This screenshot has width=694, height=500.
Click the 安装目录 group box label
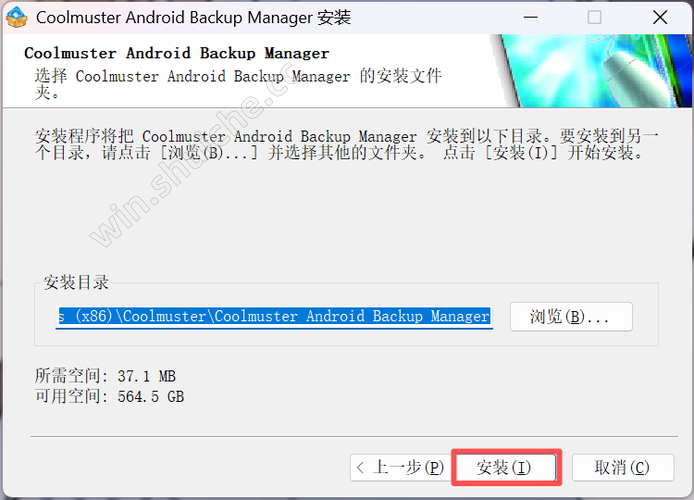tap(76, 282)
